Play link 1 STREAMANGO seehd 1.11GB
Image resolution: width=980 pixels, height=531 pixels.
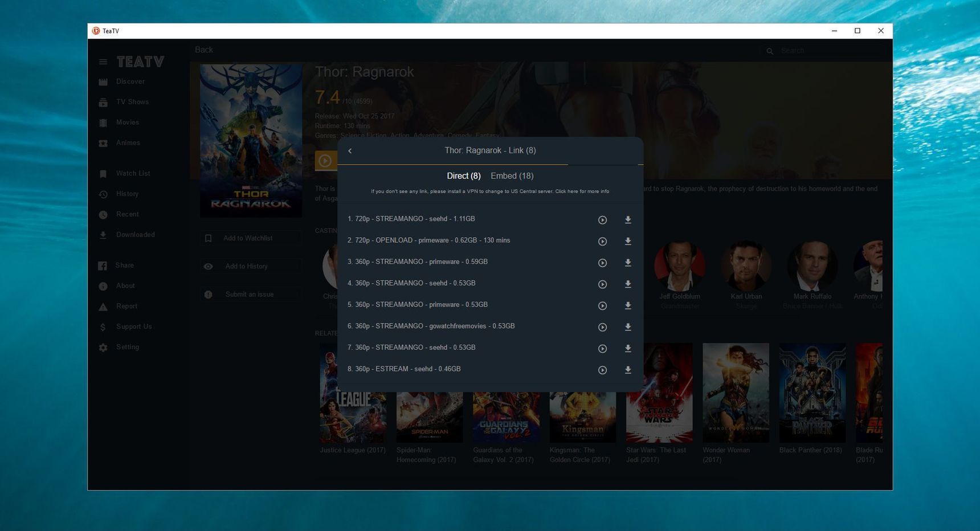click(x=602, y=220)
